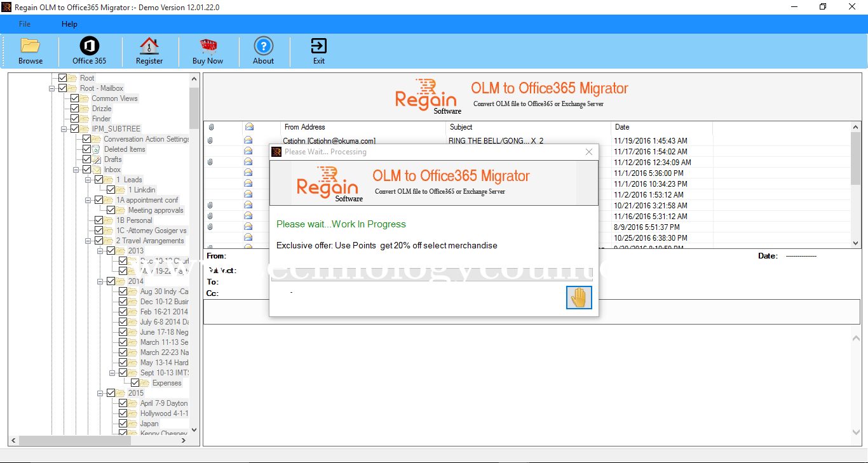Select the folder icon beside Conversation Action Settings
This screenshot has width=868, height=463.
pos(97,139)
